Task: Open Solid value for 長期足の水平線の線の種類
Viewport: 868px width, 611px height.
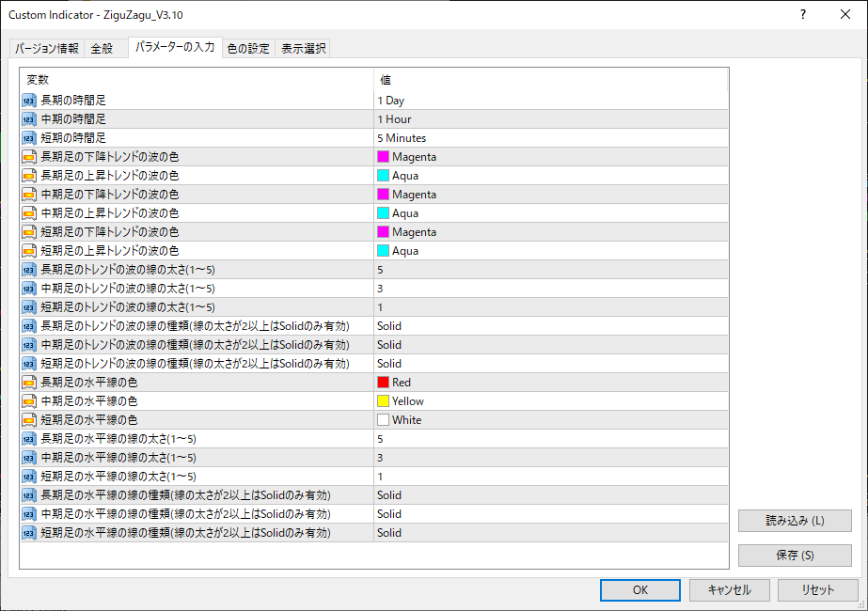Action: click(x=551, y=496)
